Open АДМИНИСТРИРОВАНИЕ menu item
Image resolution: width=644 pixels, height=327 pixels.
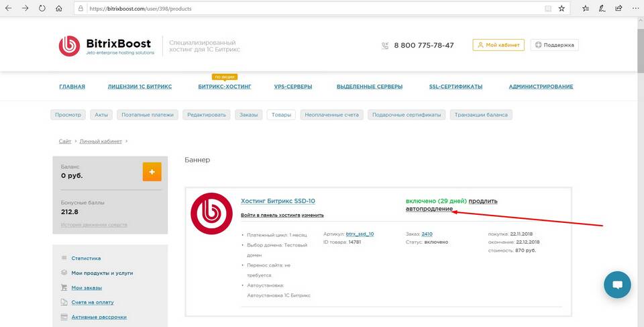(x=541, y=87)
